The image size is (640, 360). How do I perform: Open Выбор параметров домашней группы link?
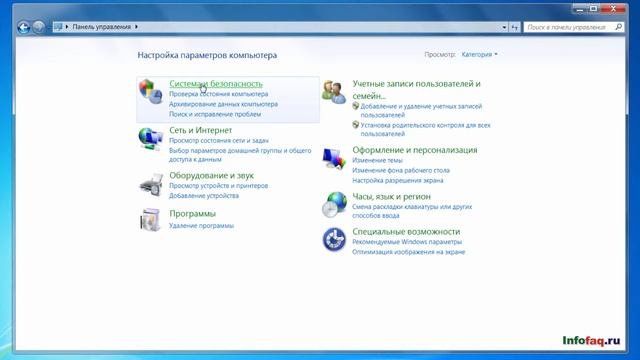[240, 155]
